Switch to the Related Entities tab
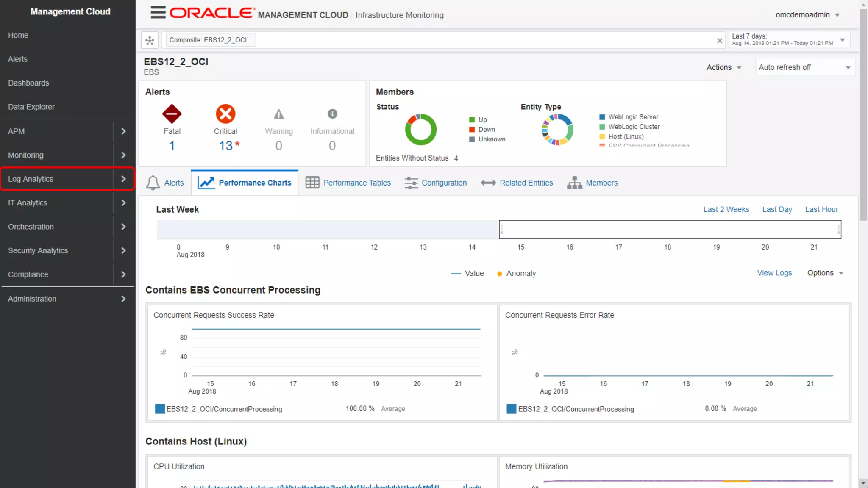868x488 pixels. click(x=517, y=183)
